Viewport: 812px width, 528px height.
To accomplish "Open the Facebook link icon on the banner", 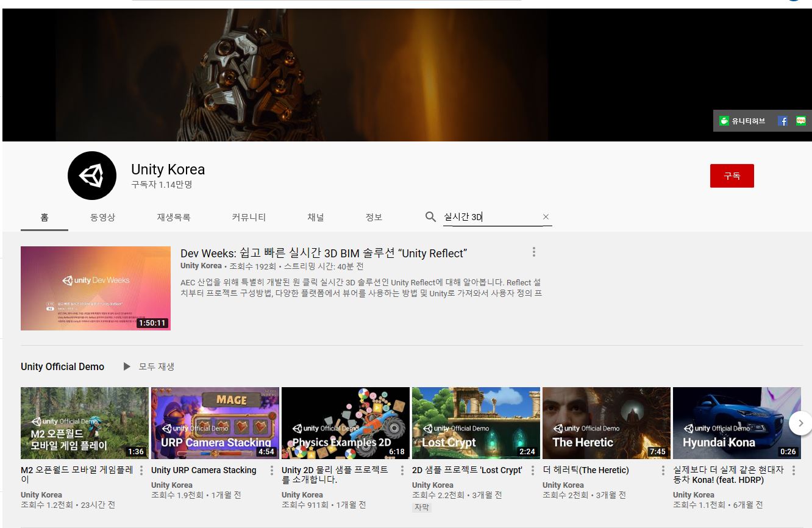I will pos(783,121).
